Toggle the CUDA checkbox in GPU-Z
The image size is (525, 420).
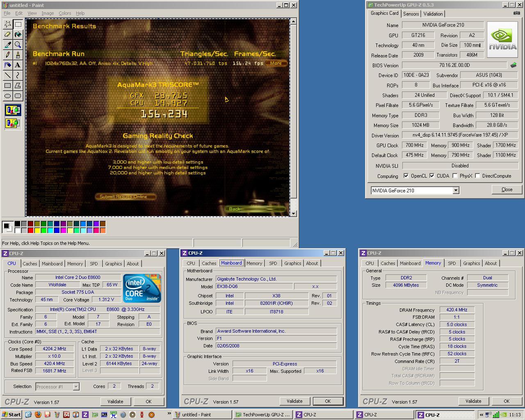432,176
